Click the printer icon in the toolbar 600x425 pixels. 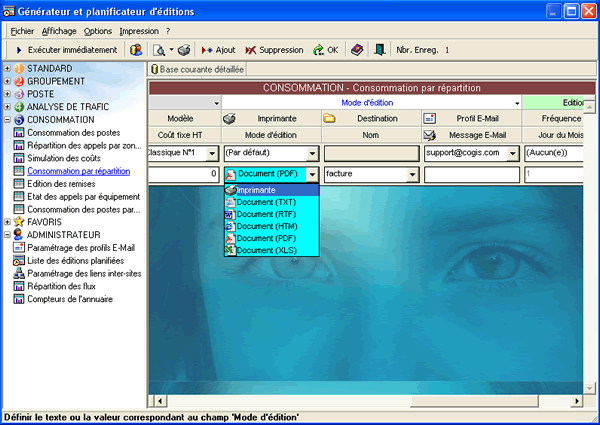click(185, 49)
